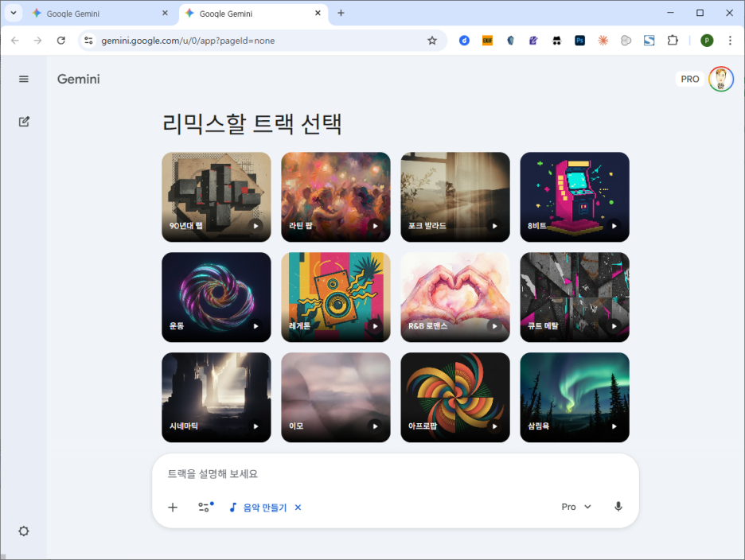
Task: Click the 음악 만들기 music chip
Action: tap(259, 507)
